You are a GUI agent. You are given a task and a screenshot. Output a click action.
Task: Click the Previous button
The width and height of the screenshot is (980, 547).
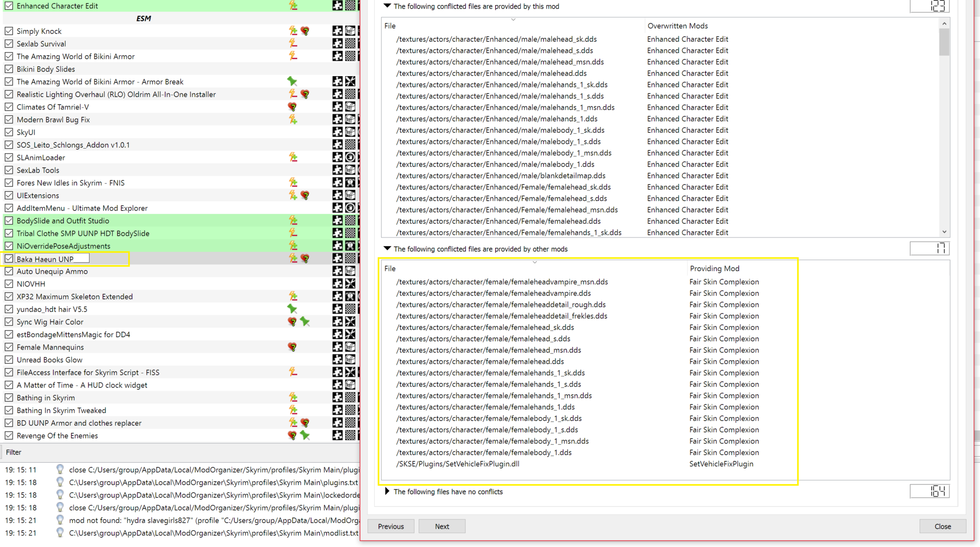[391, 527]
